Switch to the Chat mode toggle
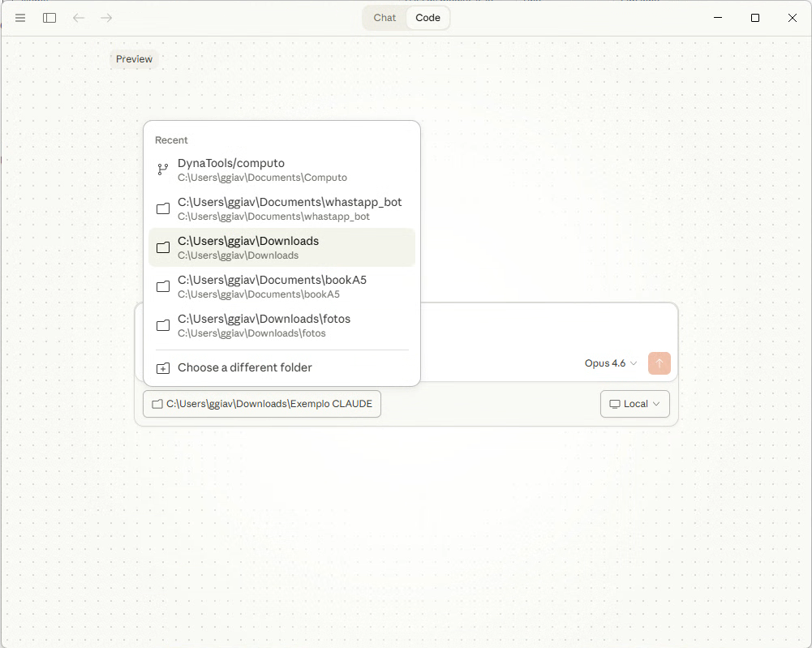The width and height of the screenshot is (812, 648). click(385, 18)
